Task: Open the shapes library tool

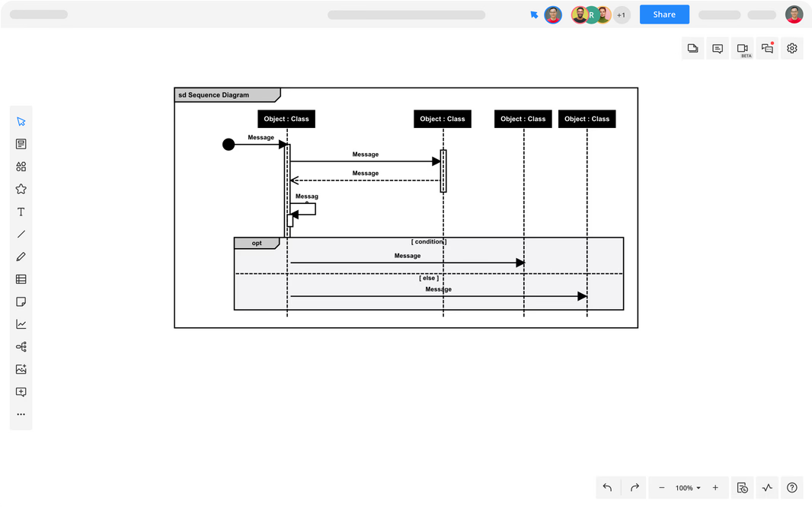Action: 21,167
